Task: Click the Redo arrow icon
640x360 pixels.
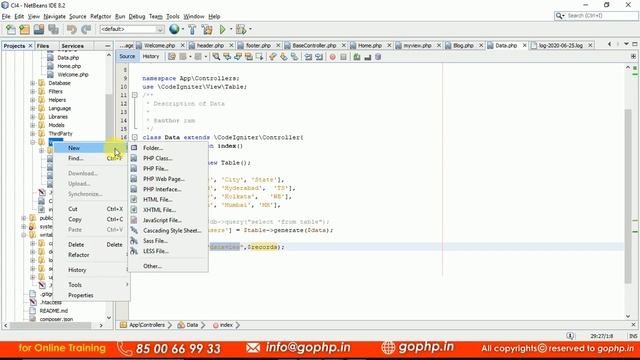Action: pos(86,29)
